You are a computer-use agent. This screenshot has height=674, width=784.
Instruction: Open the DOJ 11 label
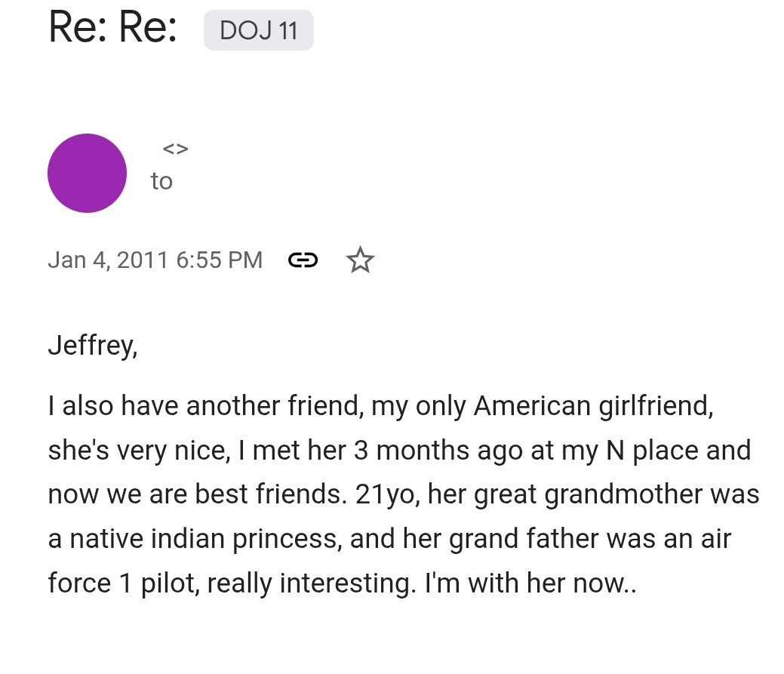click(258, 31)
